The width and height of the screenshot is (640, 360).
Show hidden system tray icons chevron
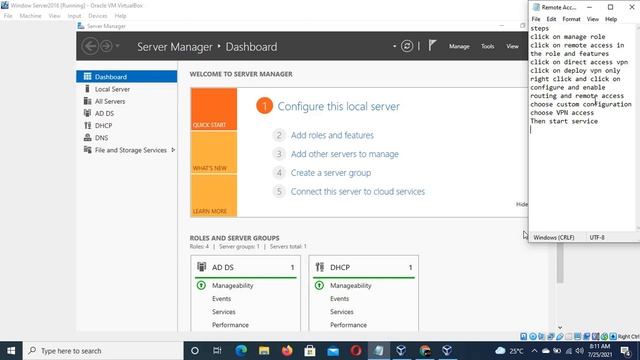click(534, 351)
